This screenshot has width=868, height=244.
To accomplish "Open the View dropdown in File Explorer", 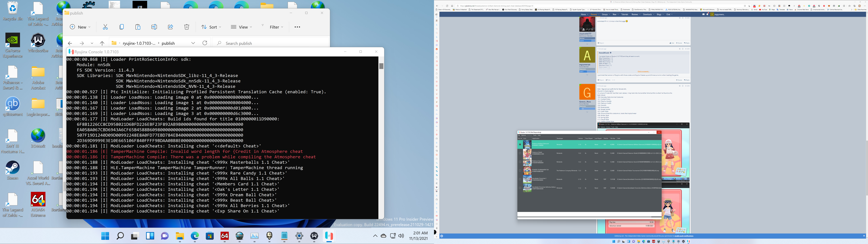I will tap(242, 27).
